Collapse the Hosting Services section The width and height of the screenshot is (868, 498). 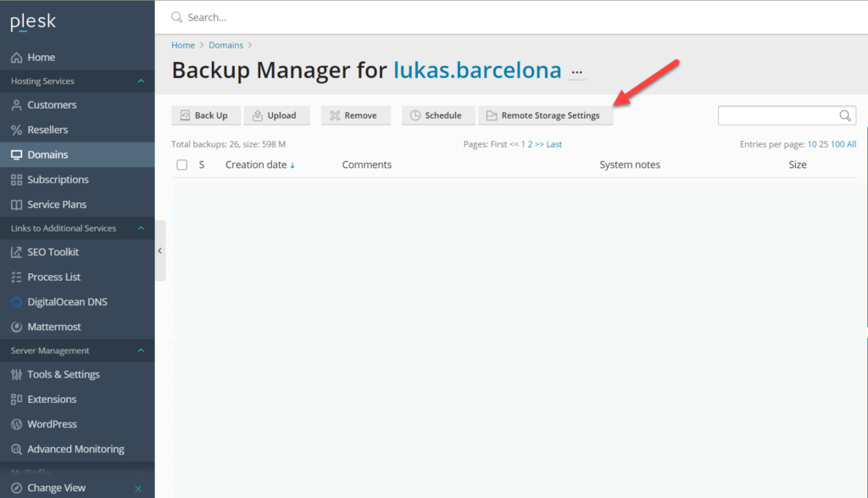(x=141, y=81)
